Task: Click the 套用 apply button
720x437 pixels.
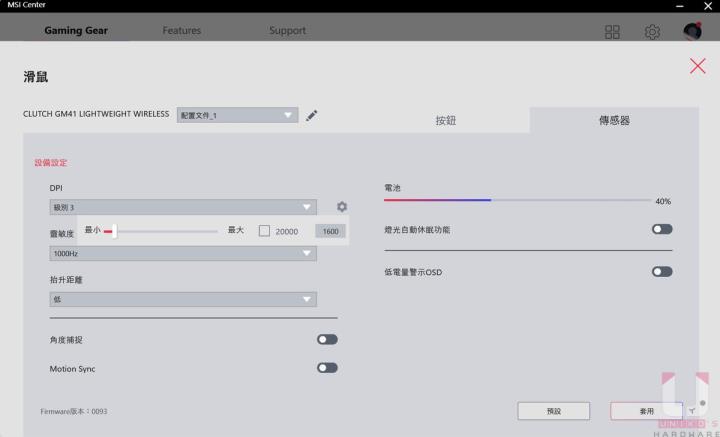Action: click(646, 411)
